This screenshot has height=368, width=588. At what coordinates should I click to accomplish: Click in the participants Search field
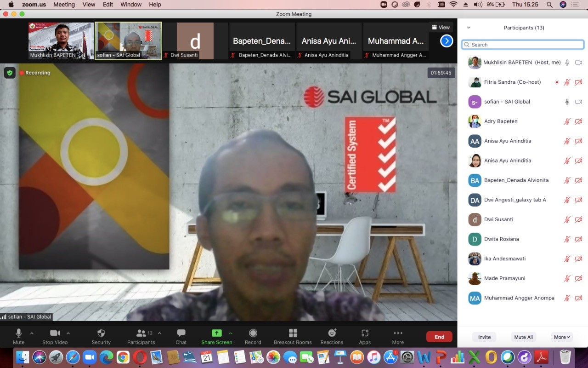coord(523,45)
